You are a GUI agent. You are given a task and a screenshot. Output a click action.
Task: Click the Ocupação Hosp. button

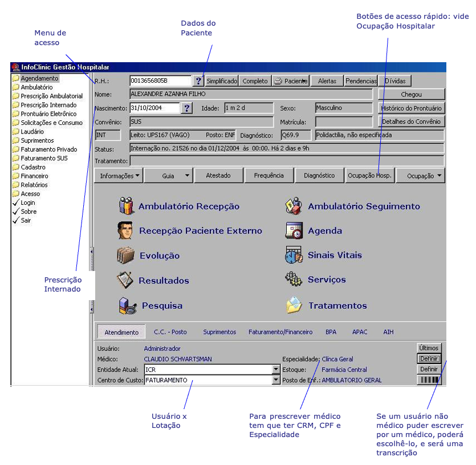click(370, 176)
